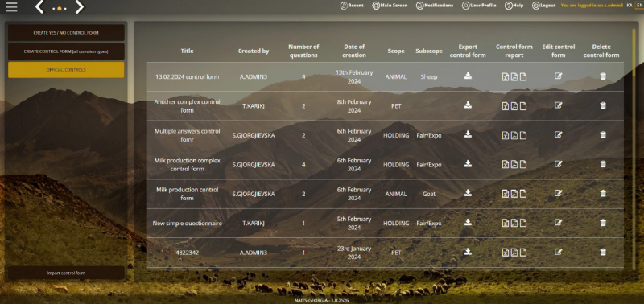644x304 pixels.
Task: Edit New simple questionnaire
Action: [x=558, y=222]
